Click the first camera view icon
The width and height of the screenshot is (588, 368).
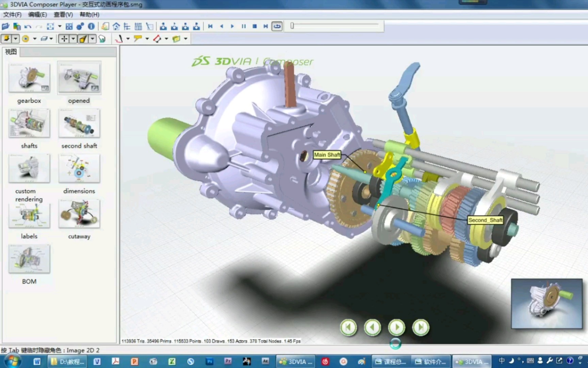tap(163, 26)
